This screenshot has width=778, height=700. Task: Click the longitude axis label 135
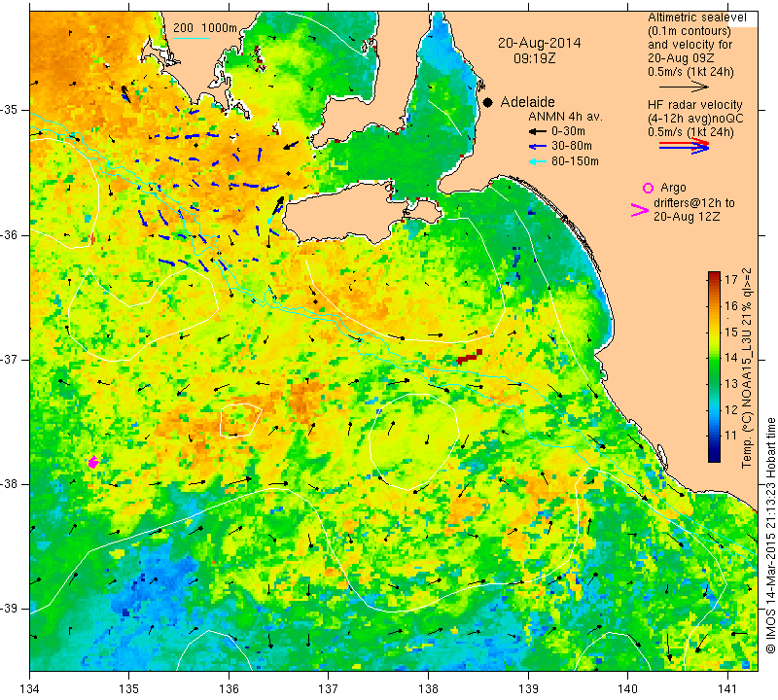coord(129,689)
